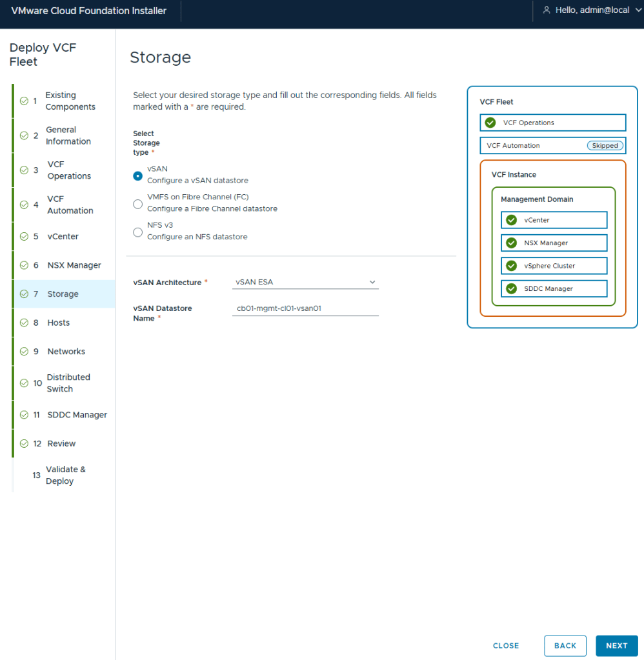The width and height of the screenshot is (644, 660).
Task: Select VMFS on Fibre Channel radio option
Action: (137, 204)
